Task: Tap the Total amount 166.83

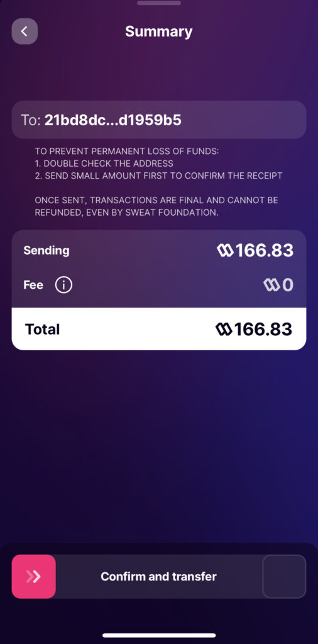Action: [263, 329]
